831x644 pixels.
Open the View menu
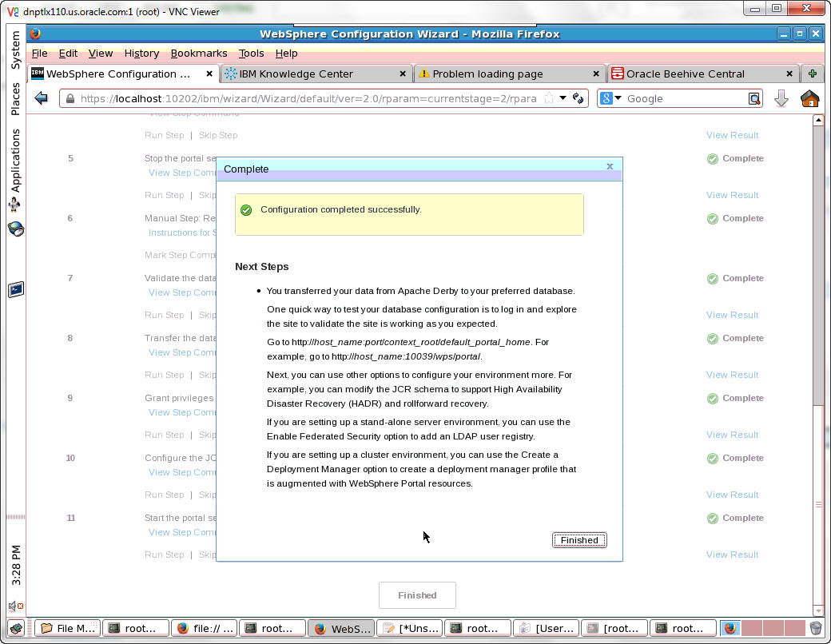click(100, 54)
